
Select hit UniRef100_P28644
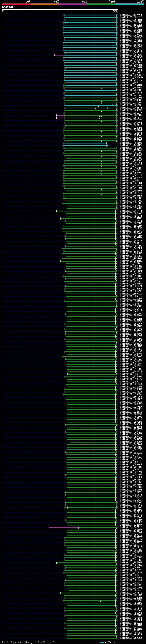point(131,133)
